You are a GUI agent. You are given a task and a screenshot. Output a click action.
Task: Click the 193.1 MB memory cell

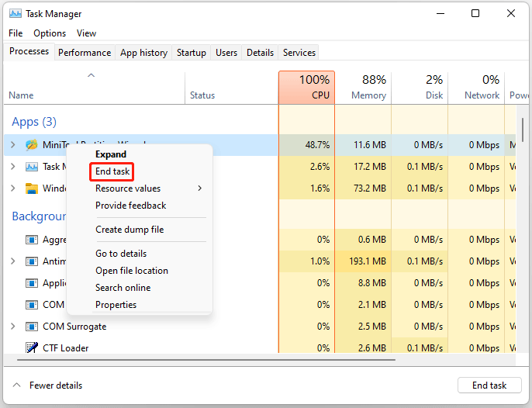click(363, 261)
